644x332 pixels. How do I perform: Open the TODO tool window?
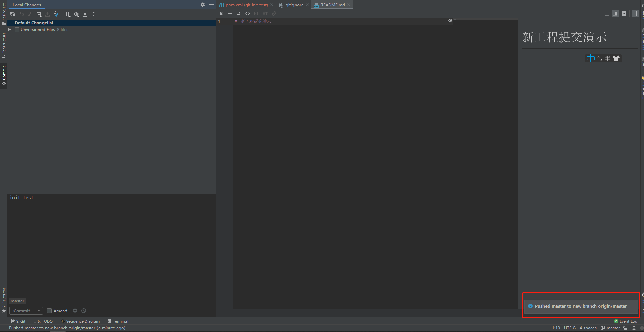[x=43, y=321]
